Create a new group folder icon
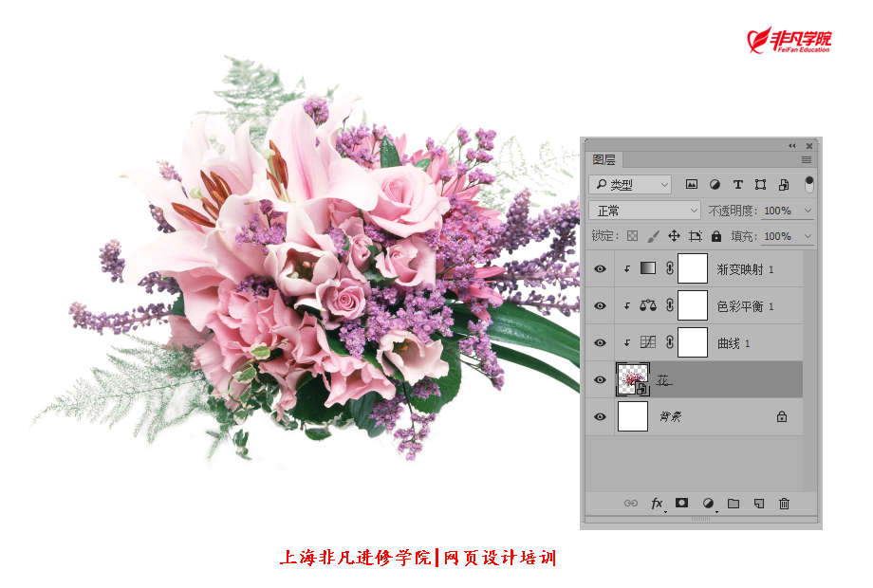This screenshot has width=873, height=588. (x=734, y=503)
